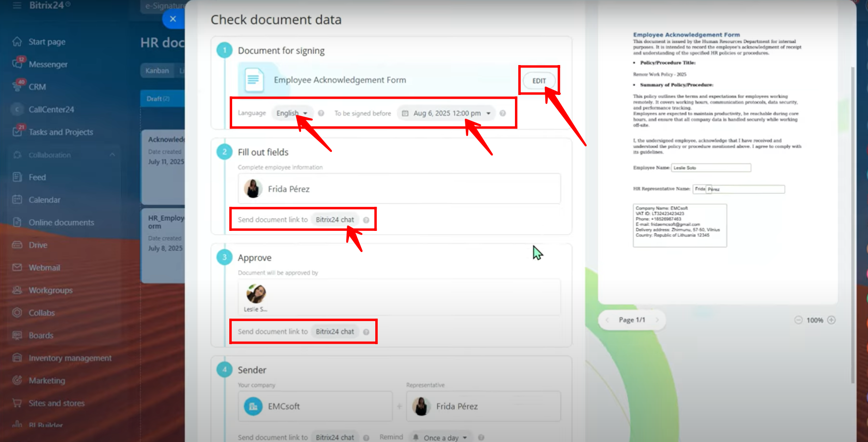Open CallCenter24 in sidebar

click(x=51, y=109)
